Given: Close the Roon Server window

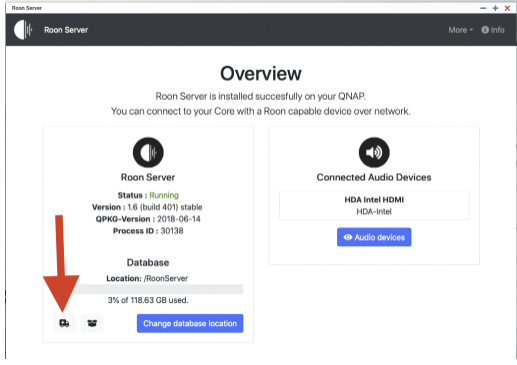Looking at the screenshot, I should click(x=507, y=8).
